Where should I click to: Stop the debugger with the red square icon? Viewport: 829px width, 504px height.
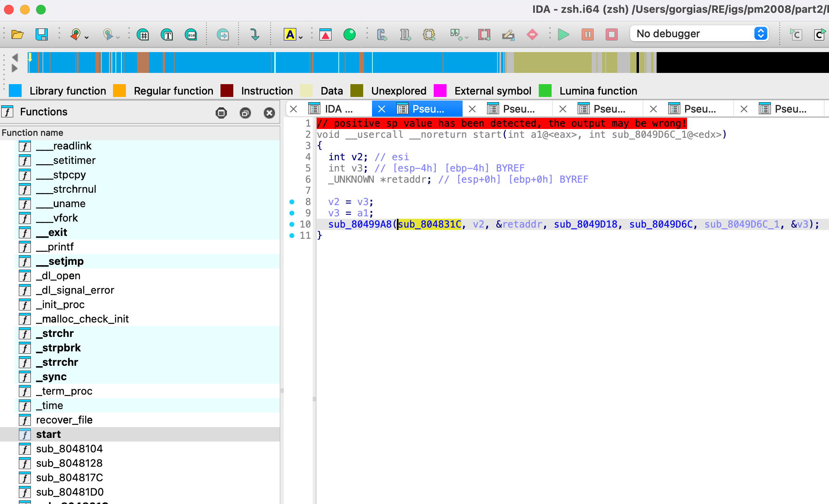coord(611,34)
